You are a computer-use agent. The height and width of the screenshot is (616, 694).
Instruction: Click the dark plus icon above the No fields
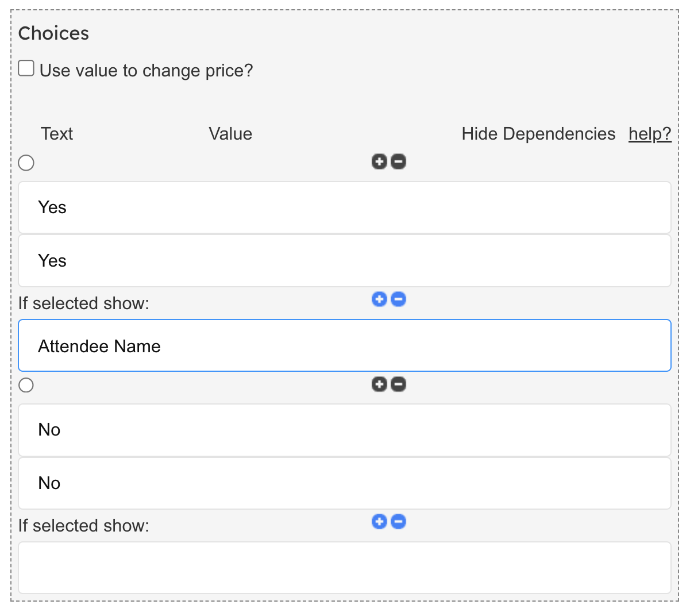(x=379, y=384)
